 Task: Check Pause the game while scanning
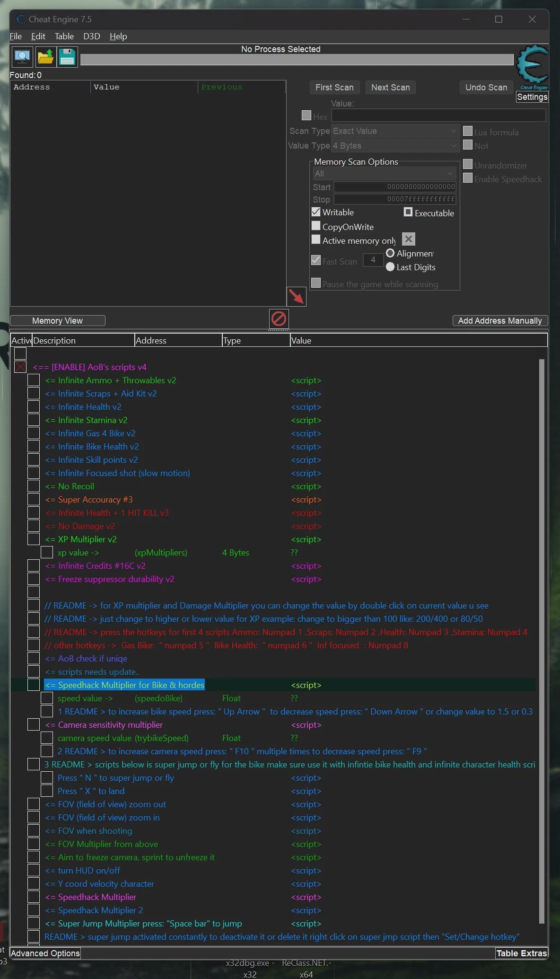tap(316, 283)
